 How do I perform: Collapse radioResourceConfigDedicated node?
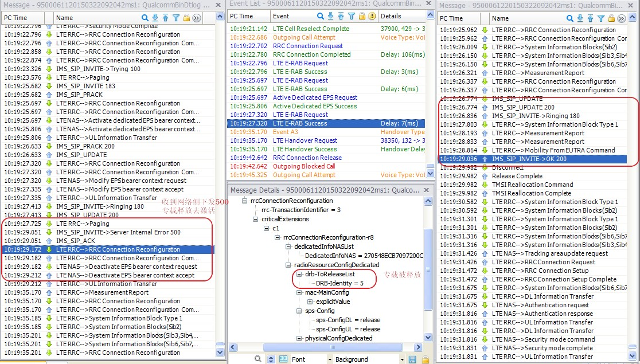[288, 265]
